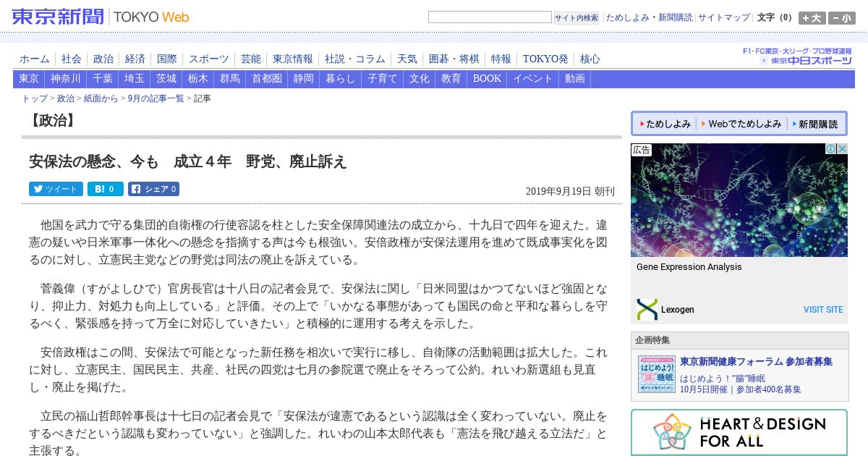
Task: Select the 千葉 regional tab
Action: tap(103, 79)
